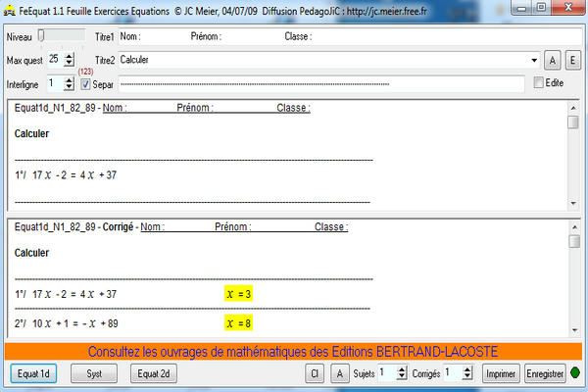This screenshot has width=588, height=392.
Task: Increase the Max quest spinner value
Action: click(x=69, y=56)
